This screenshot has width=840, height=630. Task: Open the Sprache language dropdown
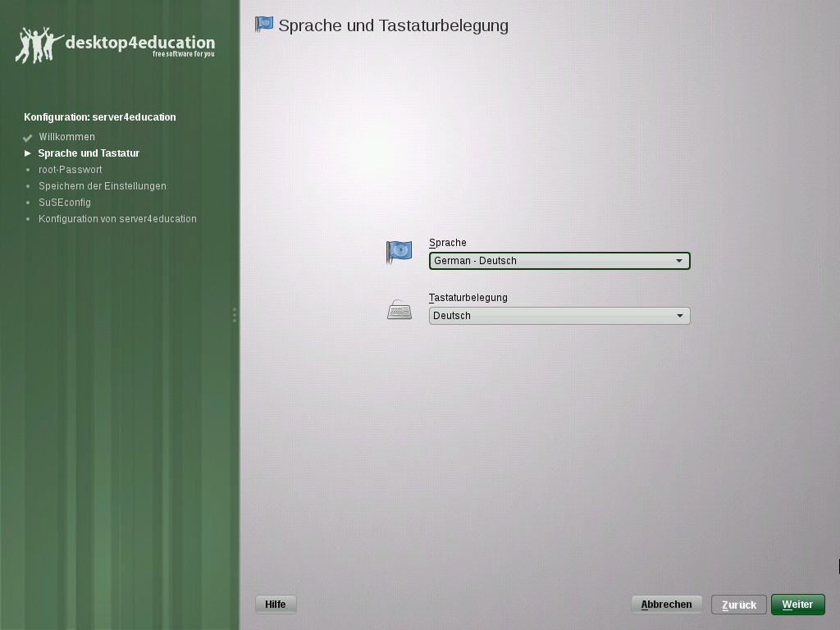click(x=559, y=261)
